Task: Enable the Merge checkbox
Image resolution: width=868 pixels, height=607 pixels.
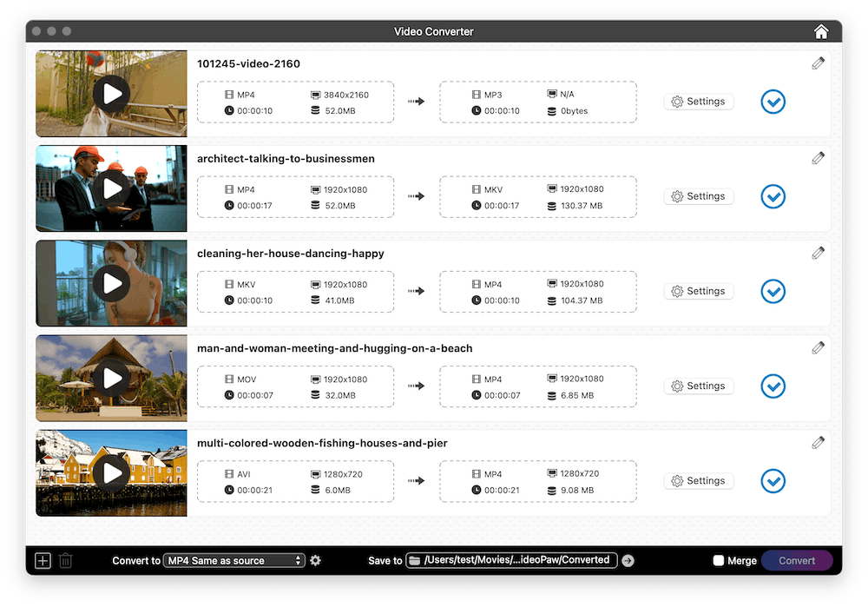Action: coord(719,561)
